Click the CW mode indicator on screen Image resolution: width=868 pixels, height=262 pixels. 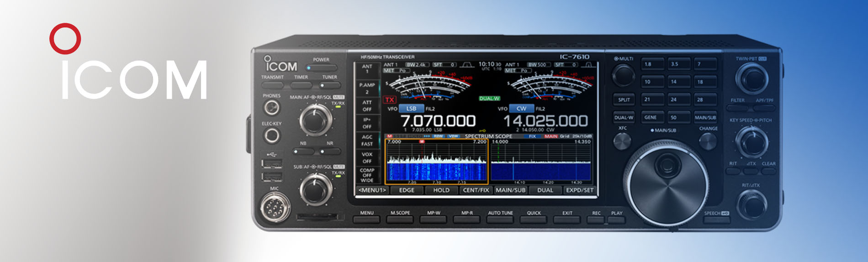click(521, 109)
